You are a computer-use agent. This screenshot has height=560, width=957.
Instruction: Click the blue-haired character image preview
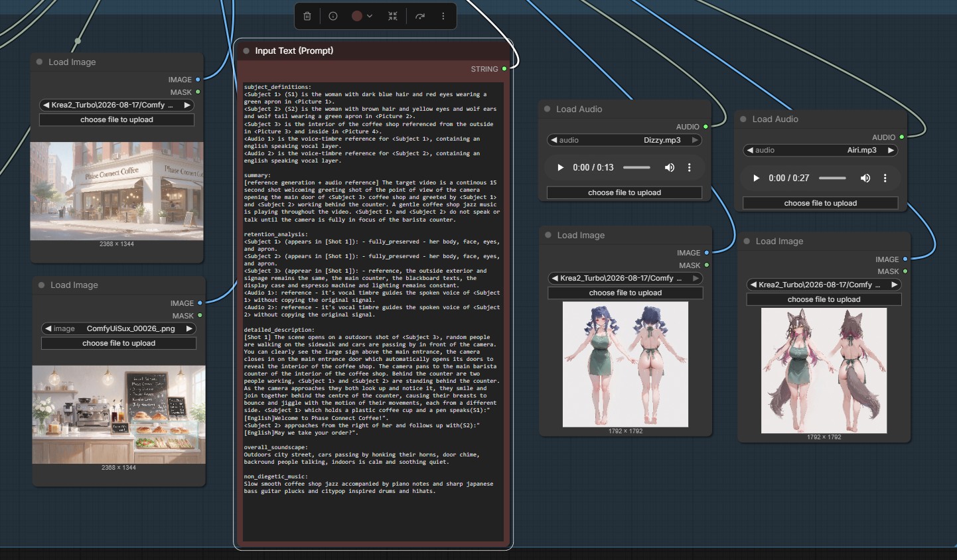(x=625, y=364)
